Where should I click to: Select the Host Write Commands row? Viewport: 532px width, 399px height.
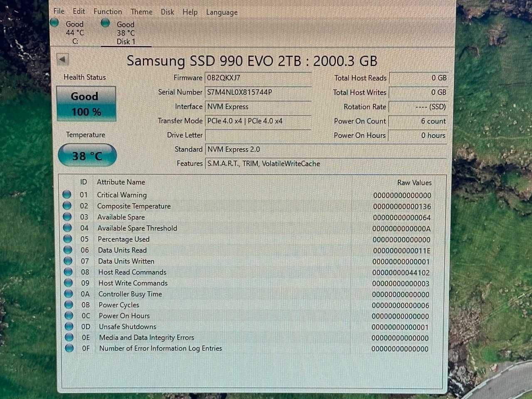pos(247,283)
